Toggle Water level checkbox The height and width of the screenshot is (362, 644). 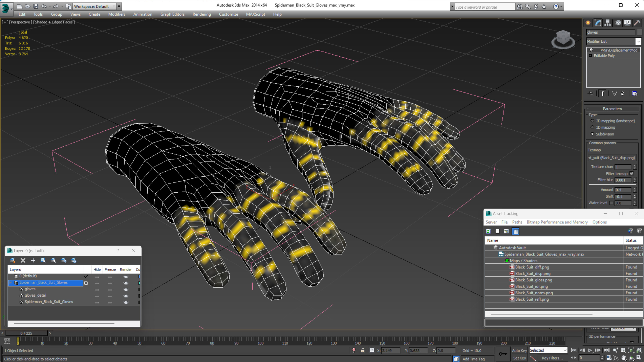pyautogui.click(x=611, y=203)
